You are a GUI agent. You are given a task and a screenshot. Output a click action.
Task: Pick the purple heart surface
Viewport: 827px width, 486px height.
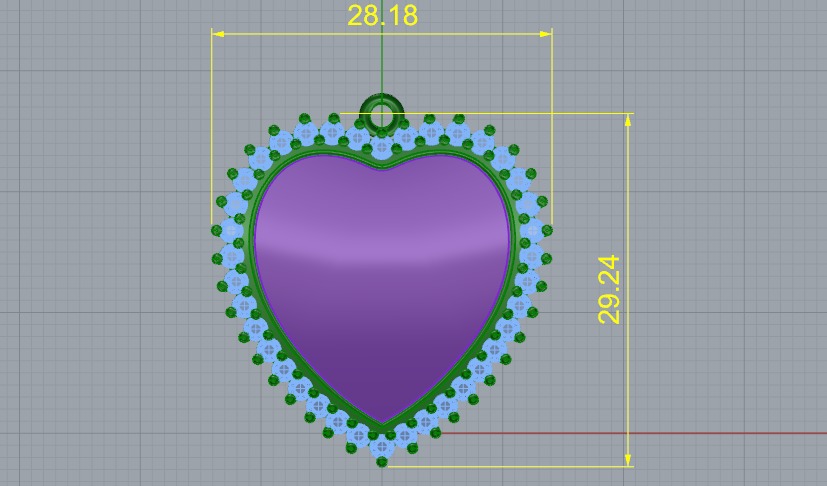tap(382, 288)
